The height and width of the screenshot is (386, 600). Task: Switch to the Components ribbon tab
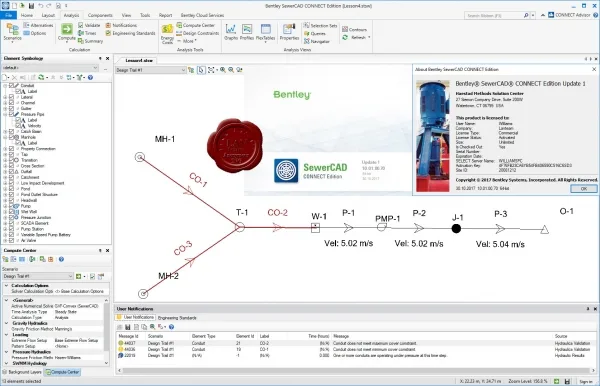(100, 15)
